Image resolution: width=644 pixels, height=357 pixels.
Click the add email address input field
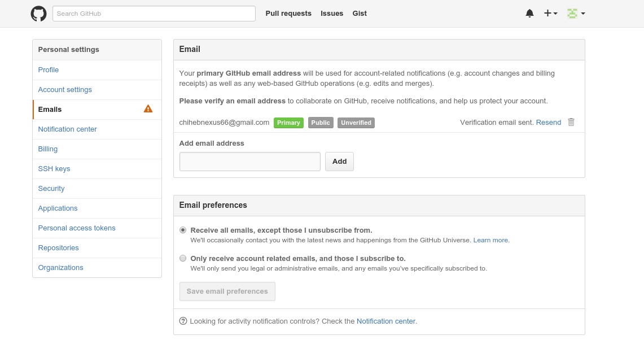[249, 161]
